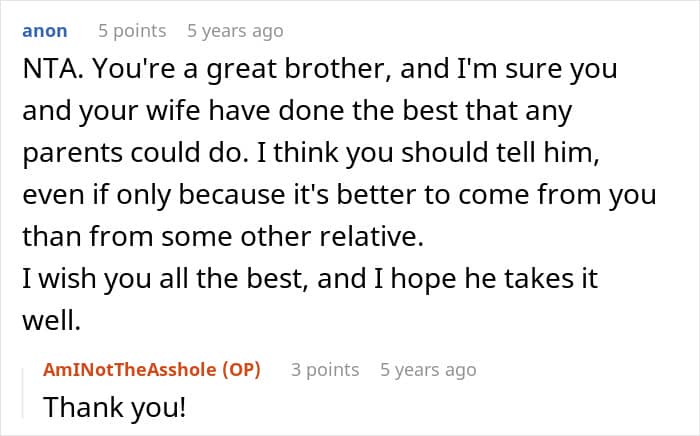Image resolution: width=700 pixels, height=436 pixels.
Task: Open the OP reply's '5 years ago' timestamp
Action: coord(428,370)
